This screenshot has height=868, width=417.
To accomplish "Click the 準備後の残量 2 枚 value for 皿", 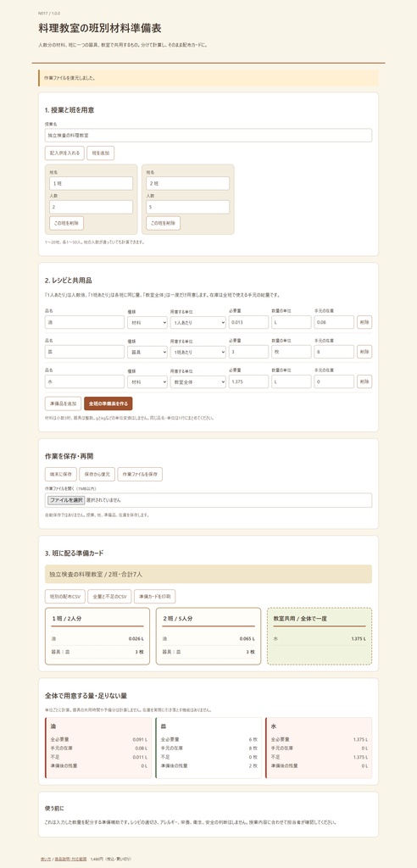I will tap(253, 765).
